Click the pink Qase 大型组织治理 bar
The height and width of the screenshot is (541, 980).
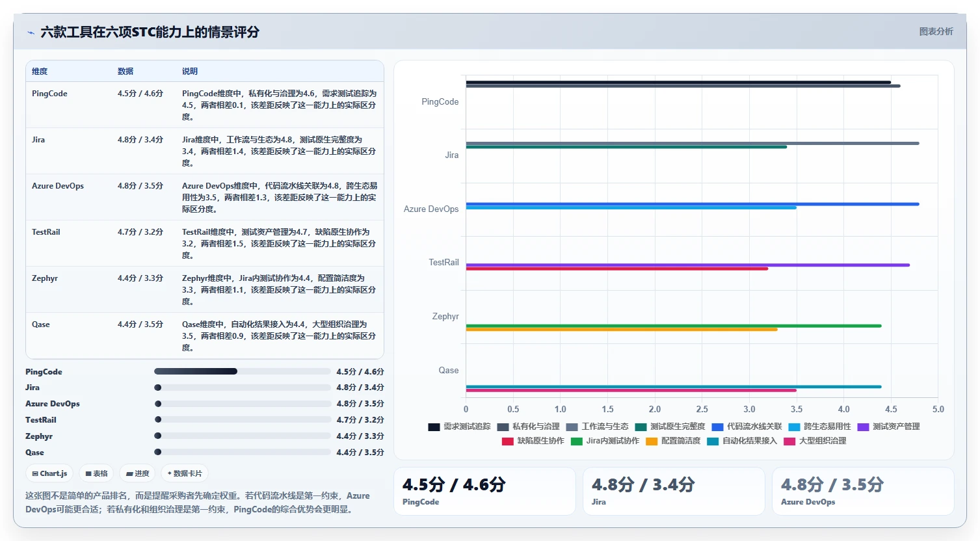click(x=631, y=390)
